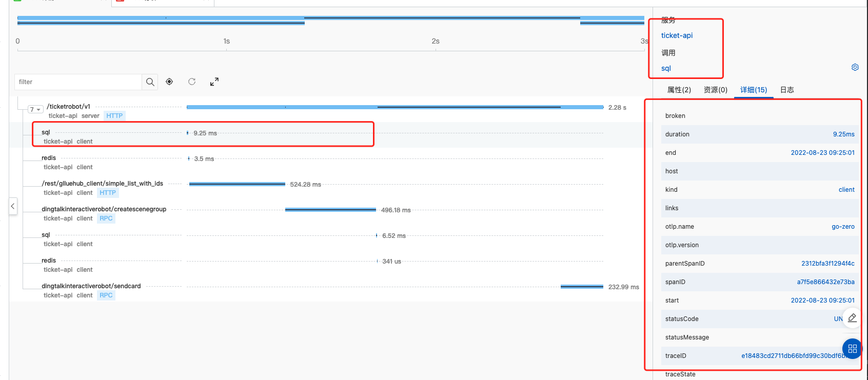Select the dingtalkinteractiverobot/sendcard span

(x=91, y=286)
